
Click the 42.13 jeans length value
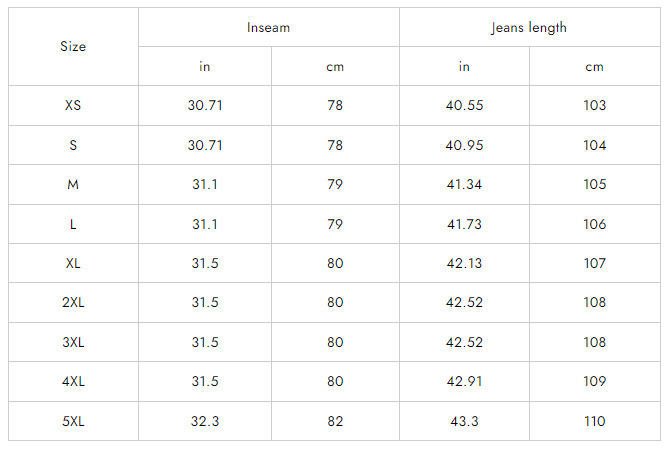pyautogui.click(x=464, y=264)
